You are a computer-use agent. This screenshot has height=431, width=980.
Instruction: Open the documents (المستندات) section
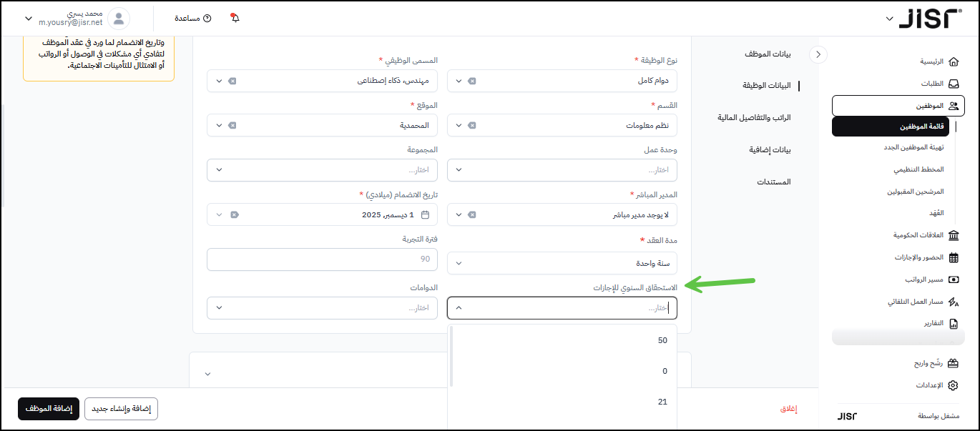point(773,182)
